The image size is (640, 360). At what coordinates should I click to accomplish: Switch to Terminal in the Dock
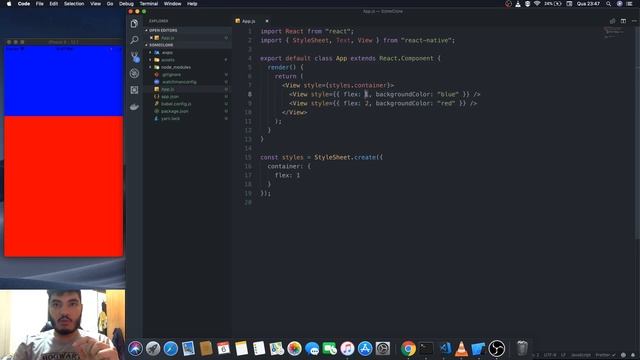tap(426, 349)
